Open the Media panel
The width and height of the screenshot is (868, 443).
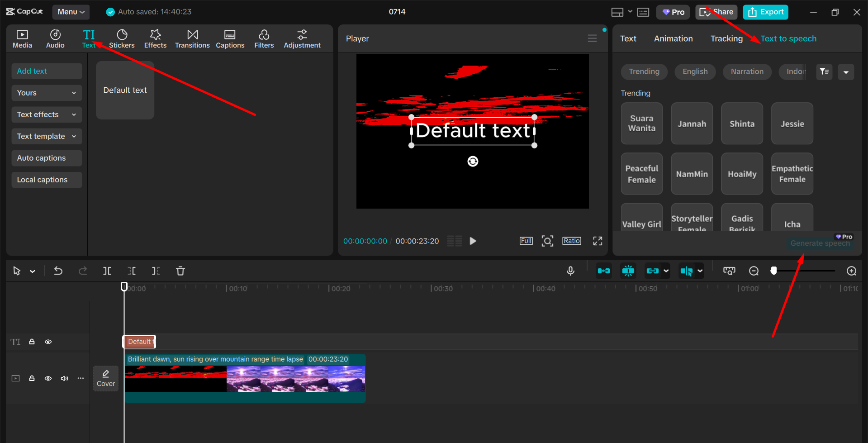[22, 39]
